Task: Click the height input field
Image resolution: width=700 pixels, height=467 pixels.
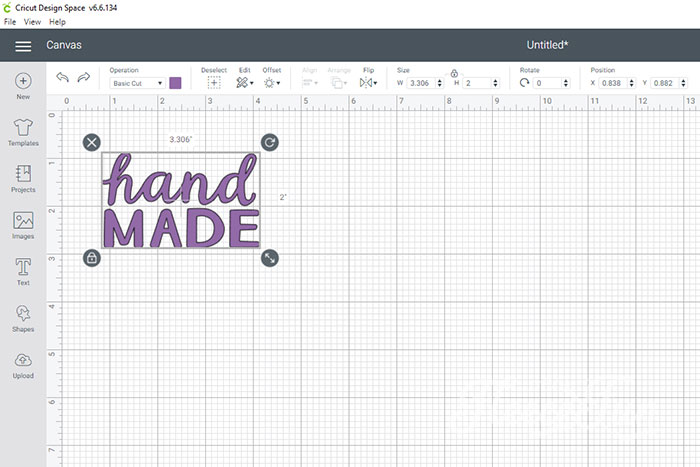Action: [x=476, y=83]
